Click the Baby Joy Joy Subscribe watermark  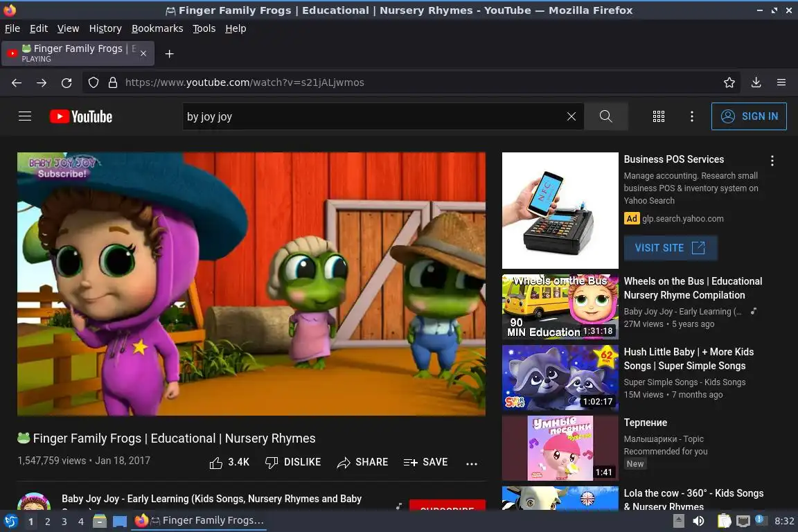tap(62, 168)
